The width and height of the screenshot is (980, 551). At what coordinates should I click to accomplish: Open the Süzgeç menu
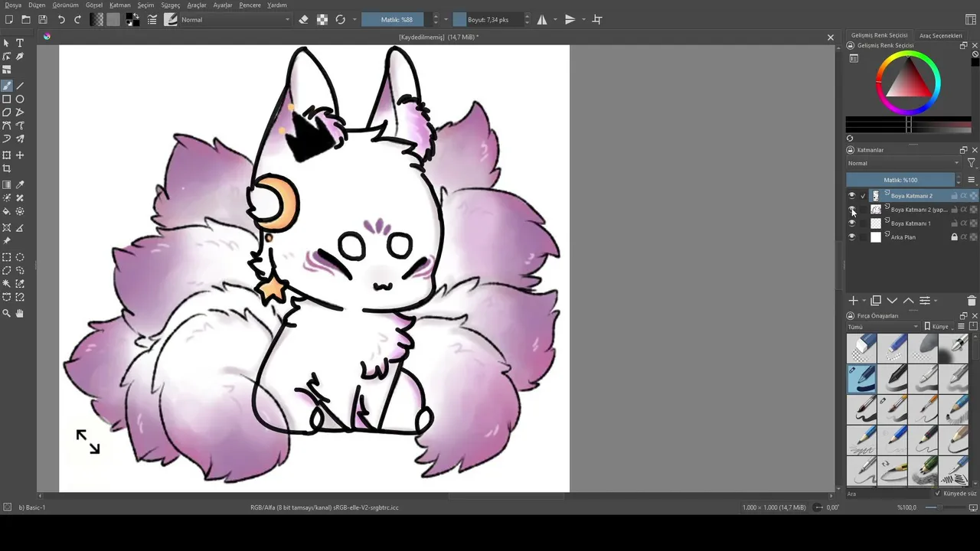pyautogui.click(x=170, y=5)
